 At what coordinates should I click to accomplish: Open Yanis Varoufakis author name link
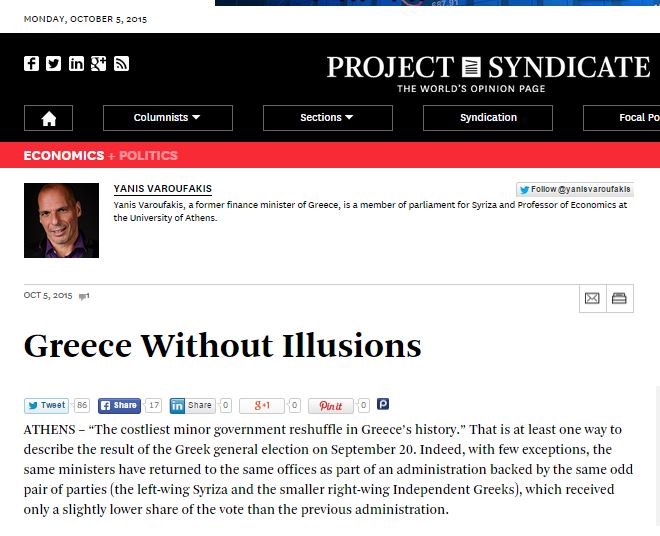click(x=162, y=189)
